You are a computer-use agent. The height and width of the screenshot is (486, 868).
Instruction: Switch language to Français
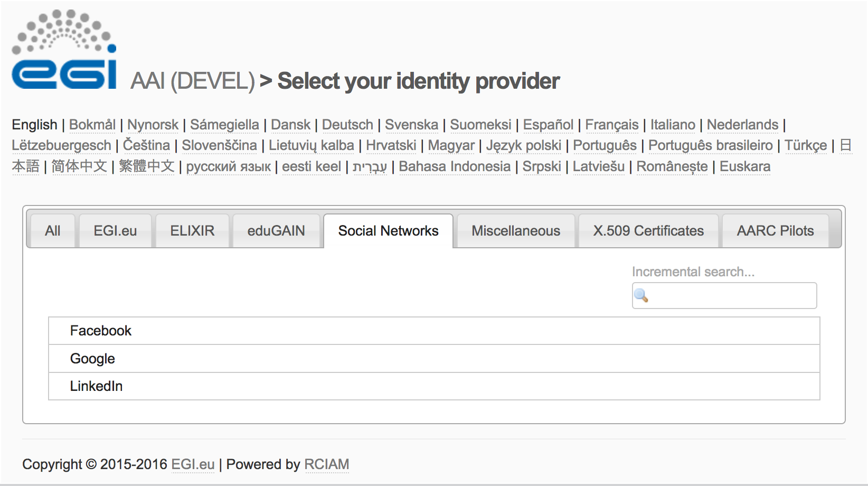[x=612, y=125]
